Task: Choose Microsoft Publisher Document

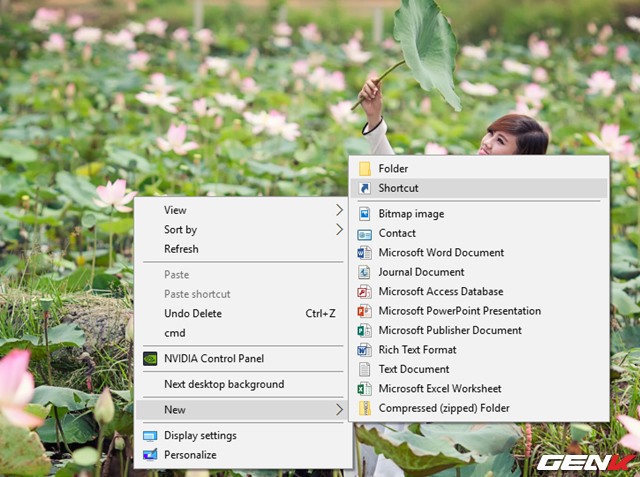Action: 479,330
